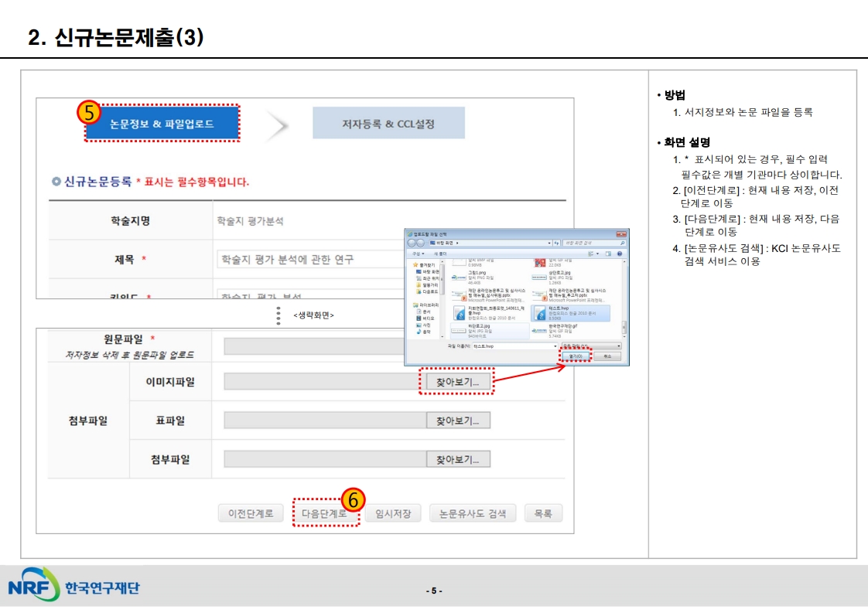Click the 이미지파일 찾아보기 browse button
The height and width of the screenshot is (613, 868).
458,382
